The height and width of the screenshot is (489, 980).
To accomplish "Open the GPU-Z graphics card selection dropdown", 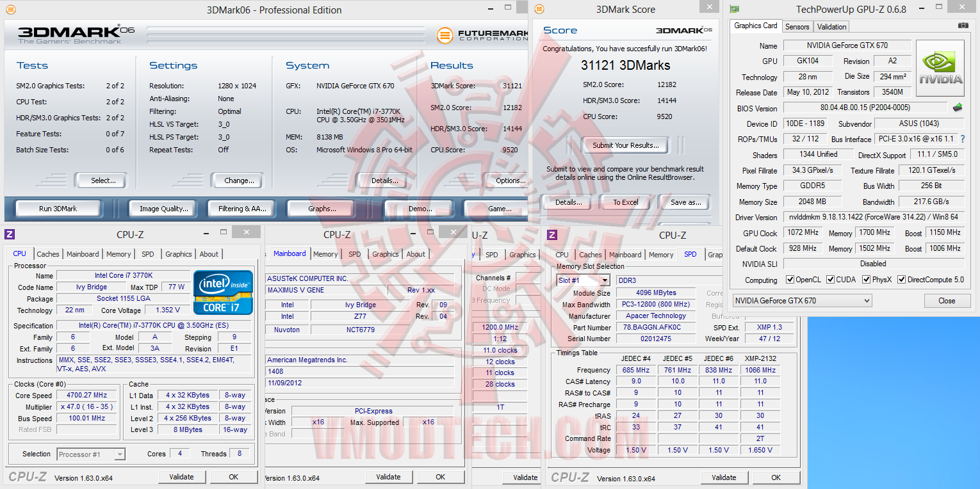I will click(802, 301).
